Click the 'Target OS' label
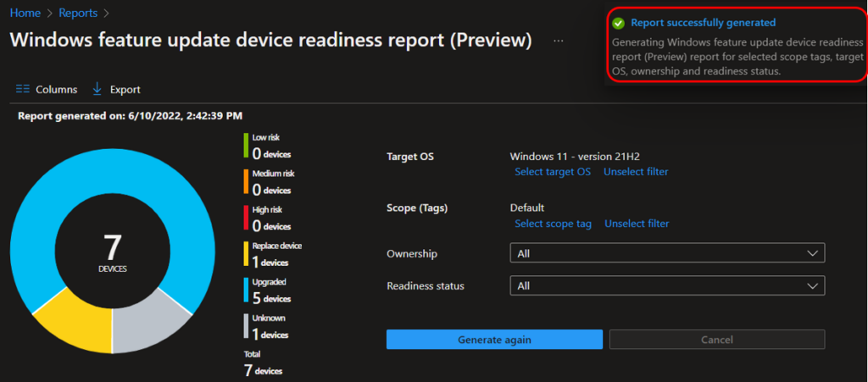This screenshot has width=868, height=382. [410, 157]
